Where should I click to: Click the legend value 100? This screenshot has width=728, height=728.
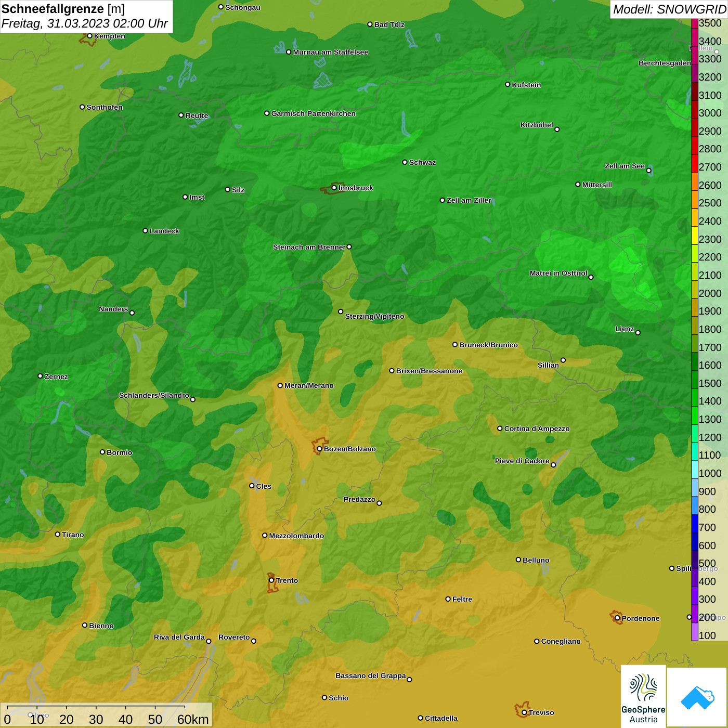pyautogui.click(x=707, y=635)
